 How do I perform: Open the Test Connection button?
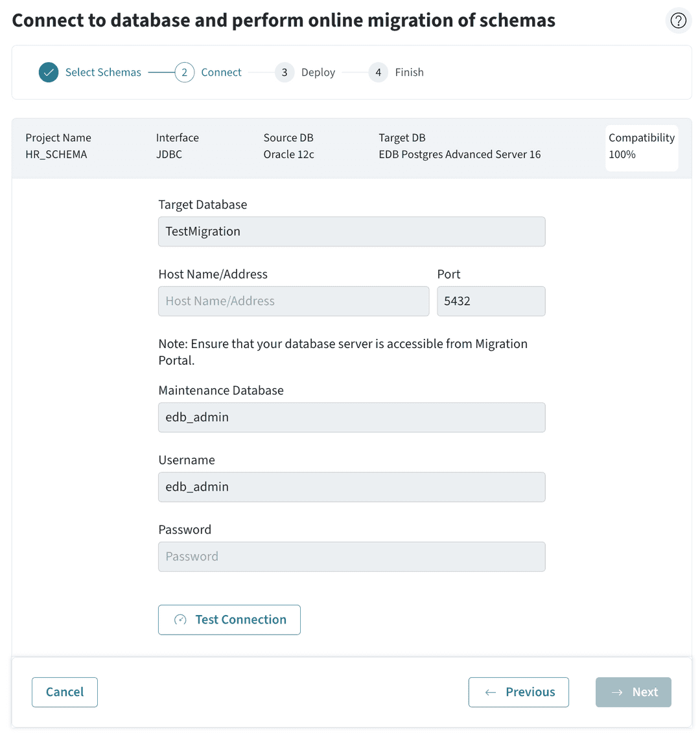229,620
